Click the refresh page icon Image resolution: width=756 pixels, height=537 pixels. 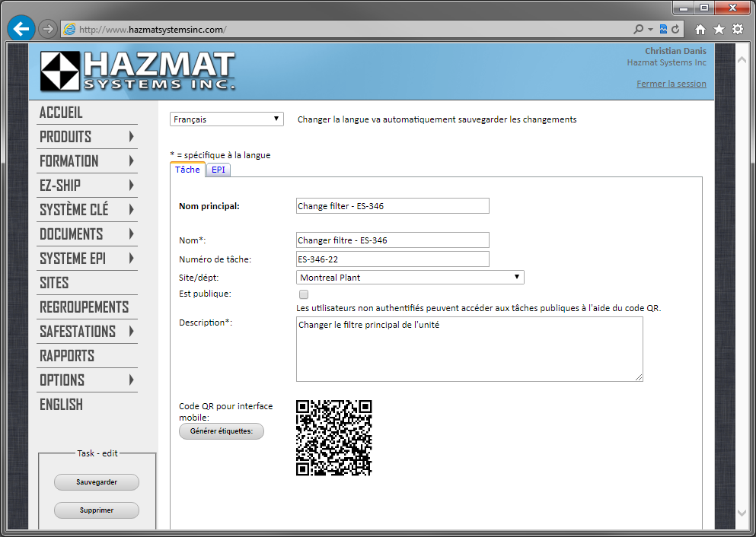(x=675, y=30)
